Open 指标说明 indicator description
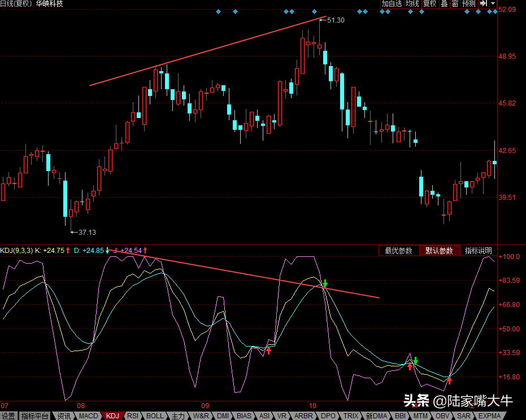 pos(479,251)
